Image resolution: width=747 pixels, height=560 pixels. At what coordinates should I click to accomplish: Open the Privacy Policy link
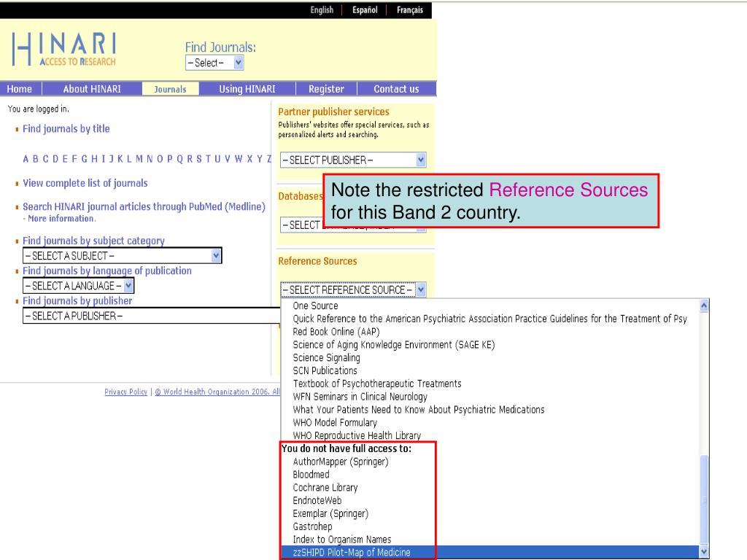(x=125, y=392)
